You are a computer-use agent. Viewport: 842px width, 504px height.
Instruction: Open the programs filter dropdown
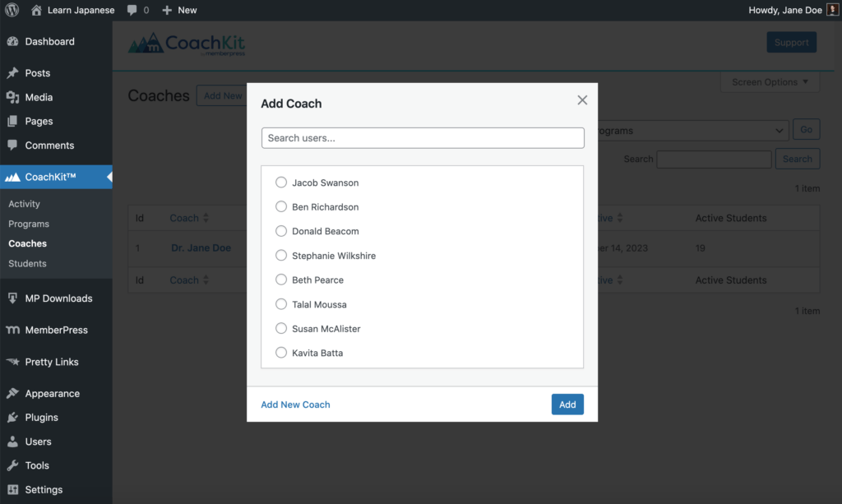(x=689, y=131)
